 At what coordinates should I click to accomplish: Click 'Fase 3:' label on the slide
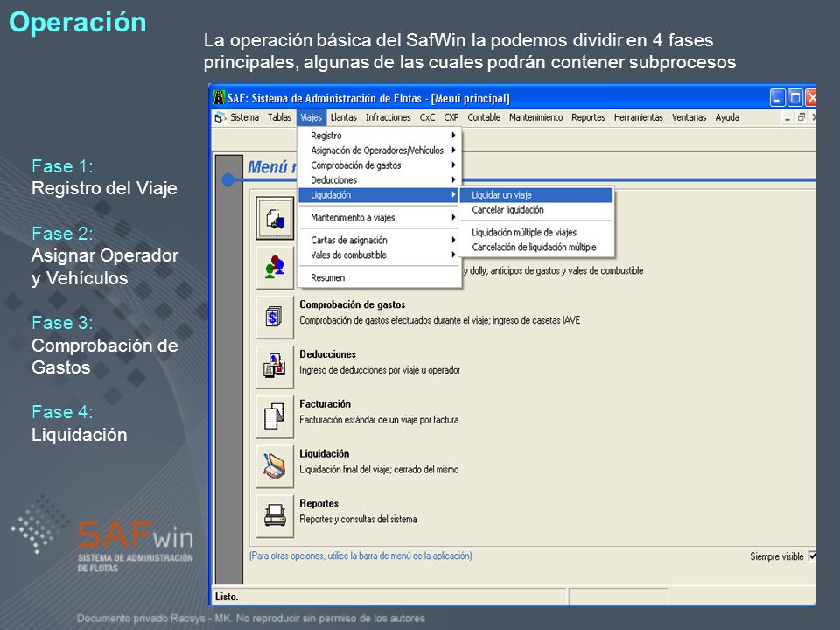point(62,323)
